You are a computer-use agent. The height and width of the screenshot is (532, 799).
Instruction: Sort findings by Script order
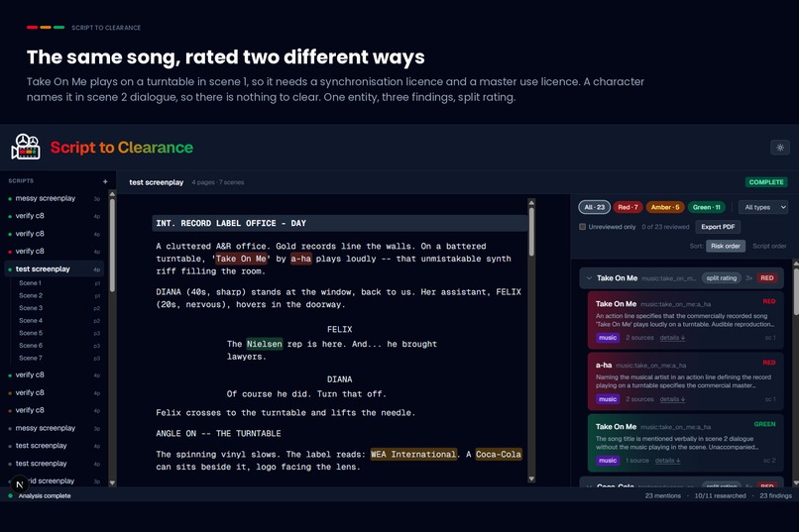(x=769, y=246)
